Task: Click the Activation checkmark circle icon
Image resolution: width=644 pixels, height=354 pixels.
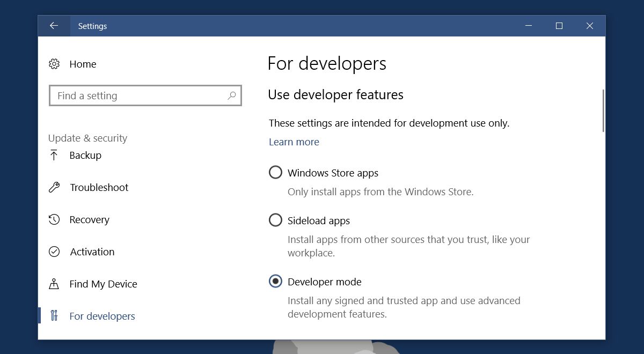Action: point(54,252)
